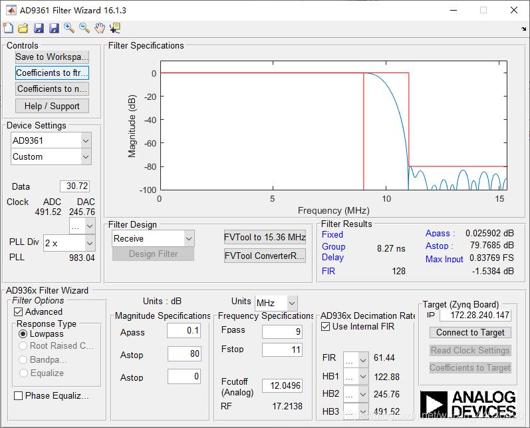Open the AD9361 device dropdown
Viewport: 530px width, 428px height.
click(51, 141)
